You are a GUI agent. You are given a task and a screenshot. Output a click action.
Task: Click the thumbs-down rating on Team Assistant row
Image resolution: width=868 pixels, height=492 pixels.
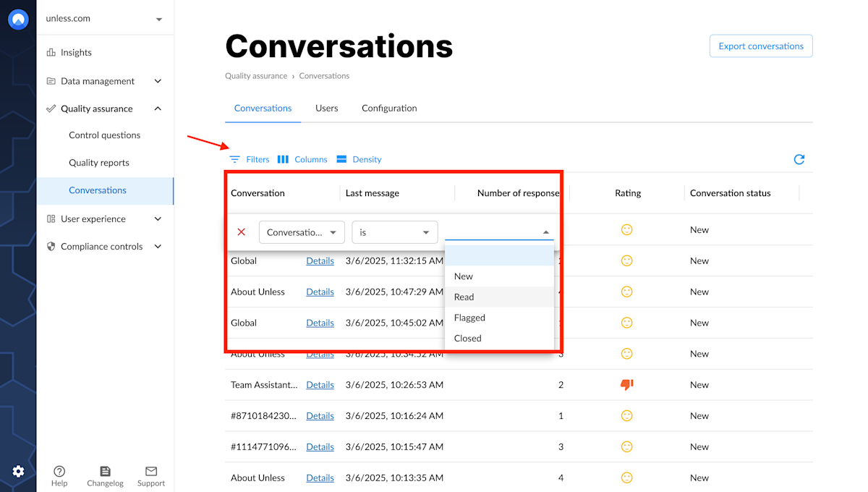(626, 384)
